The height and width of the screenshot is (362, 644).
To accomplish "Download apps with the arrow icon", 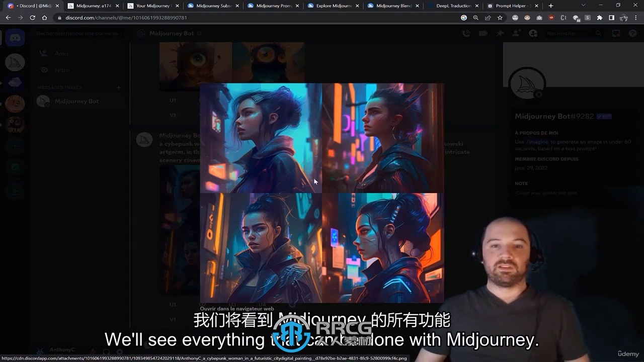I will [x=15, y=191].
